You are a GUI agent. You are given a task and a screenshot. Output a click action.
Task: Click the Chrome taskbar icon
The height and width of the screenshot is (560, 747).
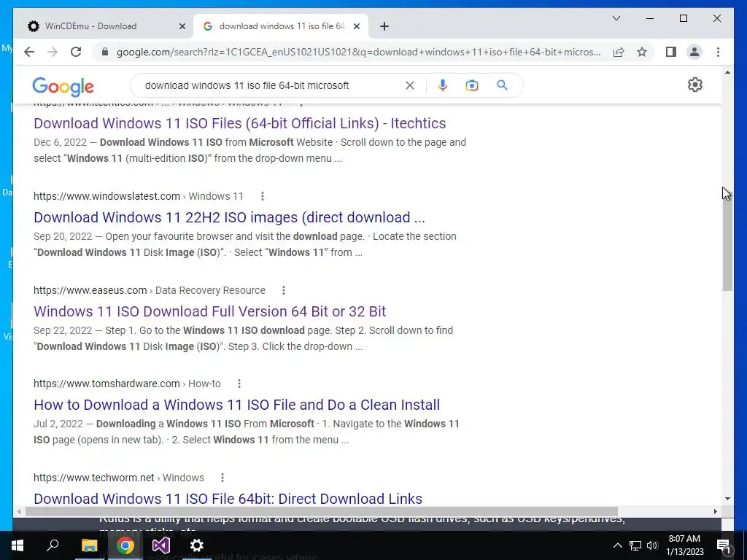pos(125,545)
